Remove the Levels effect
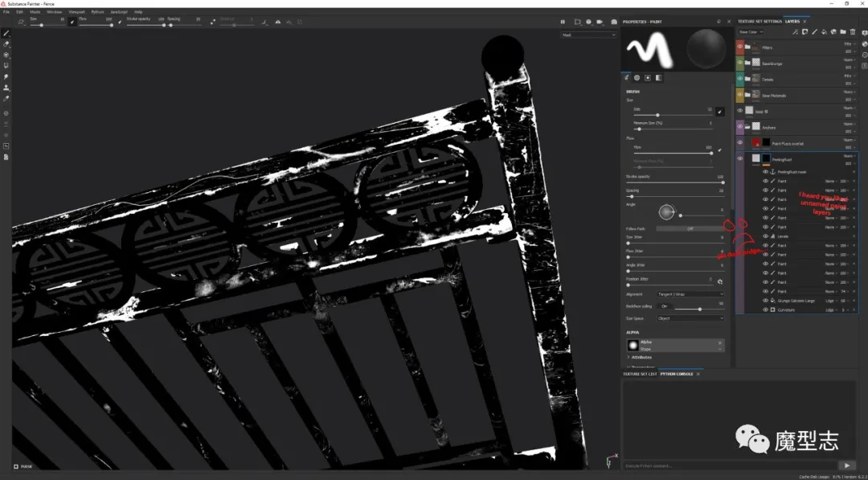 (x=854, y=236)
